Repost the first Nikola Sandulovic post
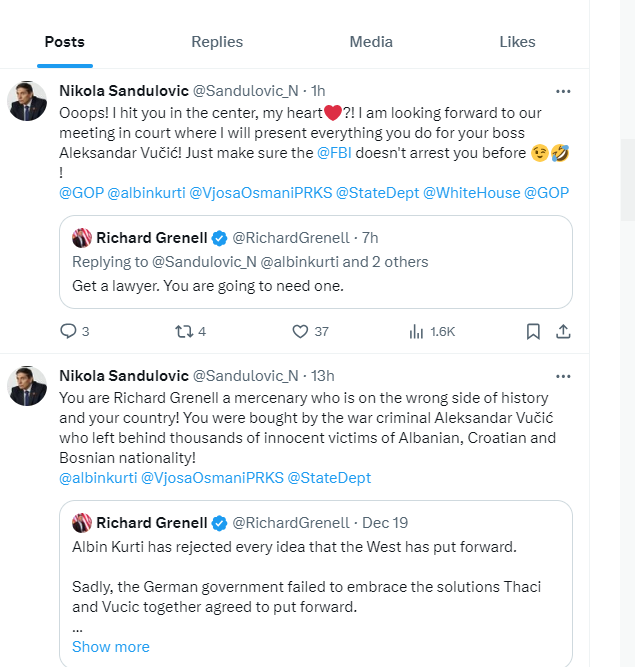The height and width of the screenshot is (667, 635). tap(182, 332)
